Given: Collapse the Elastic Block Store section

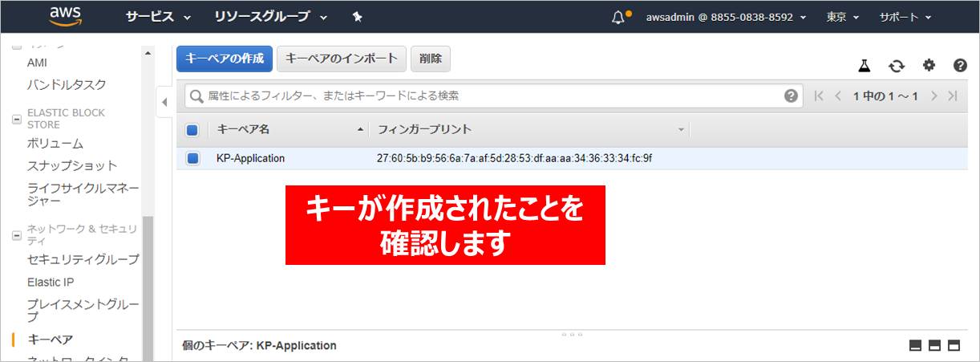Looking at the screenshot, I should tap(16, 119).
